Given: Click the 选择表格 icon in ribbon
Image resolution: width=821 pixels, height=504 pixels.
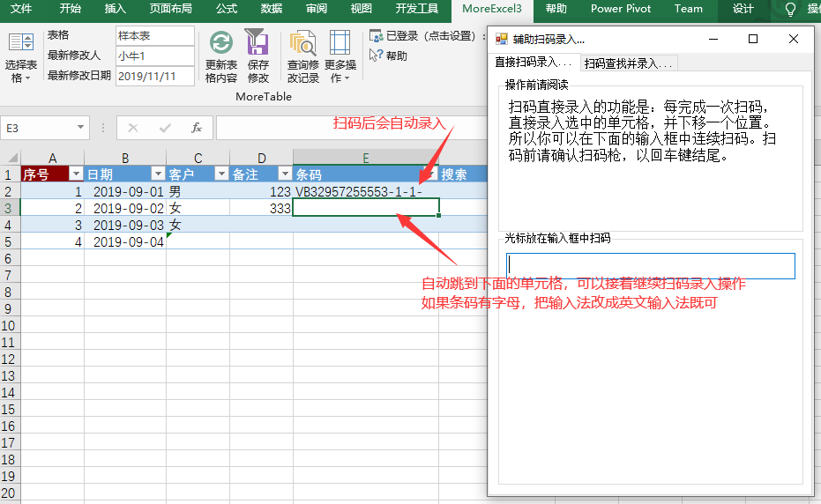Looking at the screenshot, I should click(x=21, y=43).
